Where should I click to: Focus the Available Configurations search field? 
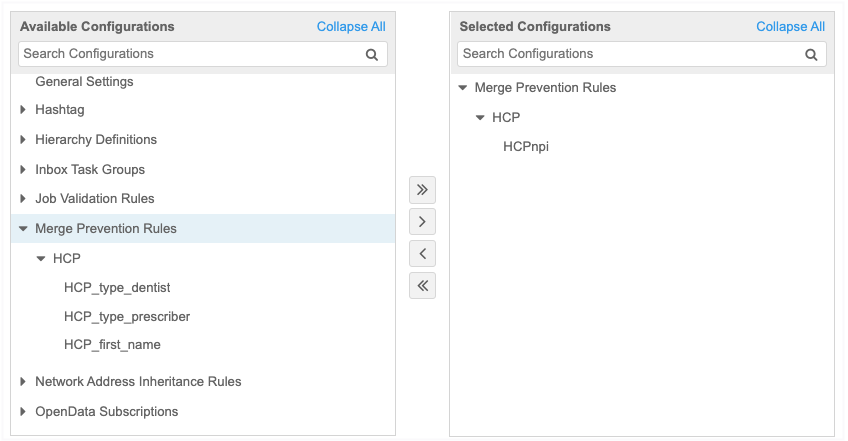(x=190, y=54)
